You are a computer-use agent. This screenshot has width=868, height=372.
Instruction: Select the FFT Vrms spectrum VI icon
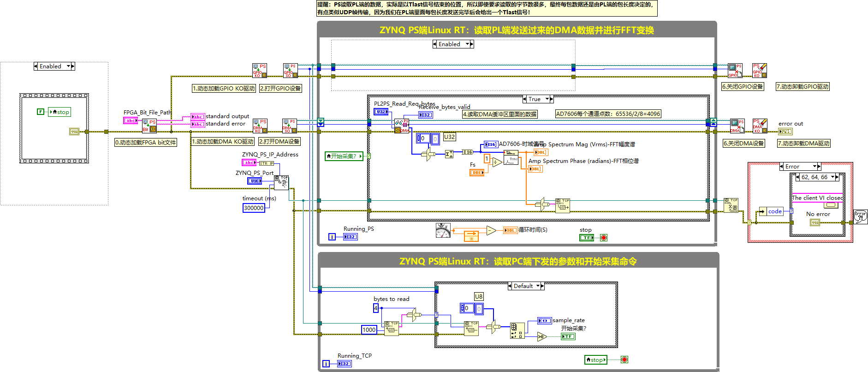[511, 157]
